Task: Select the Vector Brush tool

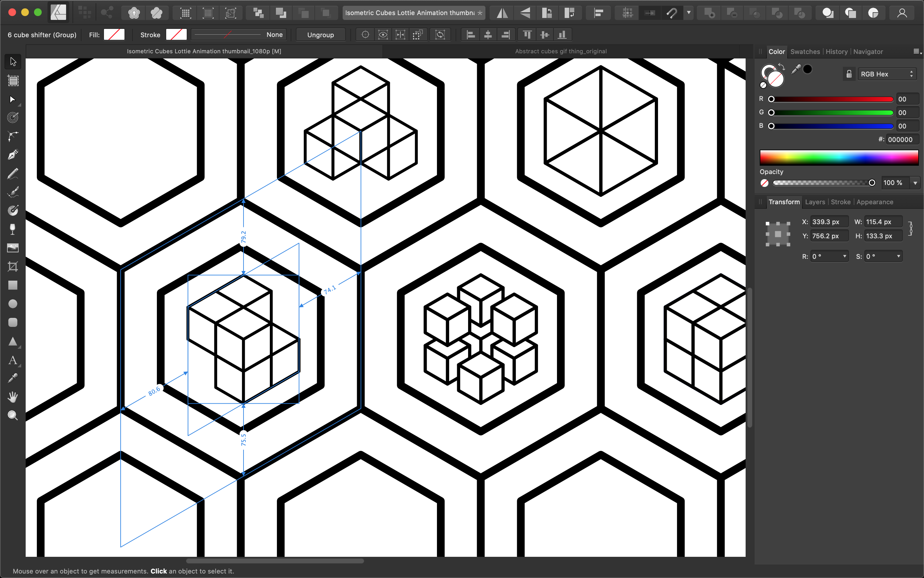Action: point(13,192)
